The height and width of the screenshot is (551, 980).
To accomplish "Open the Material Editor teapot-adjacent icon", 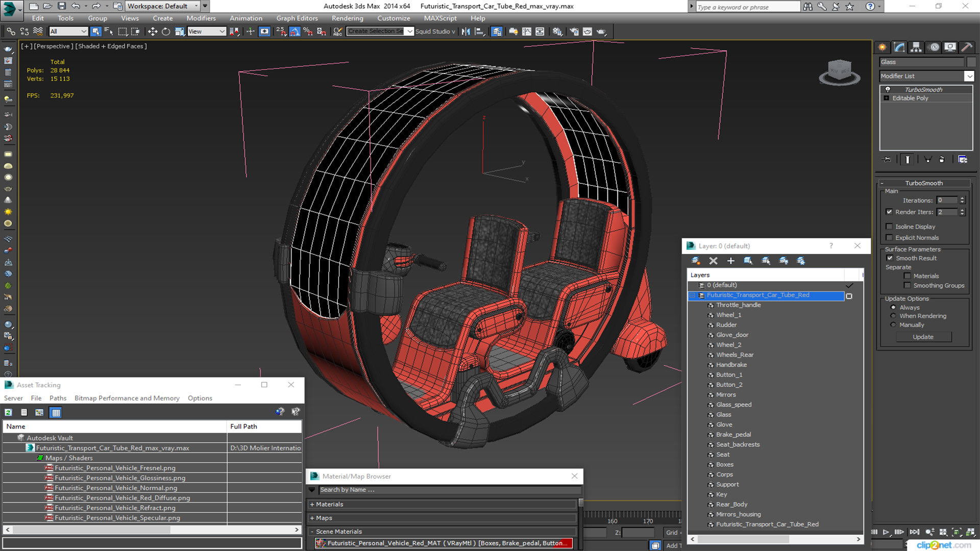I will click(x=557, y=32).
